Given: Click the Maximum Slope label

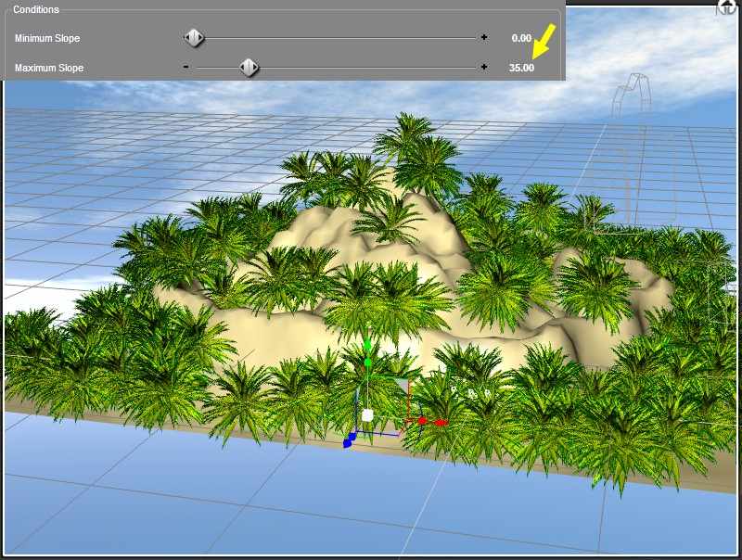Looking at the screenshot, I should (x=49, y=68).
